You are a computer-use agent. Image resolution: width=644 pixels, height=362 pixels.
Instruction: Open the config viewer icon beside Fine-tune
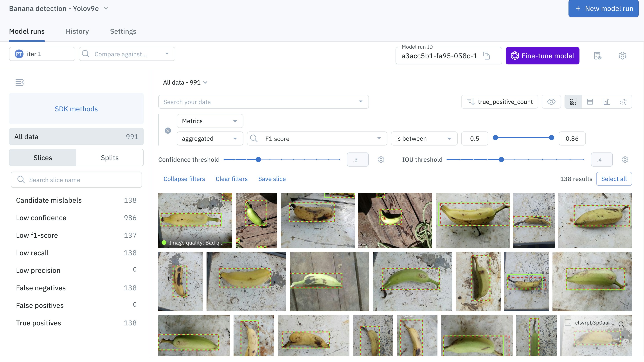click(x=597, y=56)
